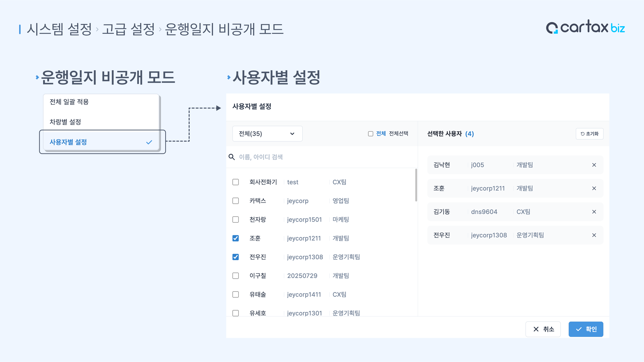Select 차량별 설정 option
This screenshot has width=644, height=362.
coord(65,122)
